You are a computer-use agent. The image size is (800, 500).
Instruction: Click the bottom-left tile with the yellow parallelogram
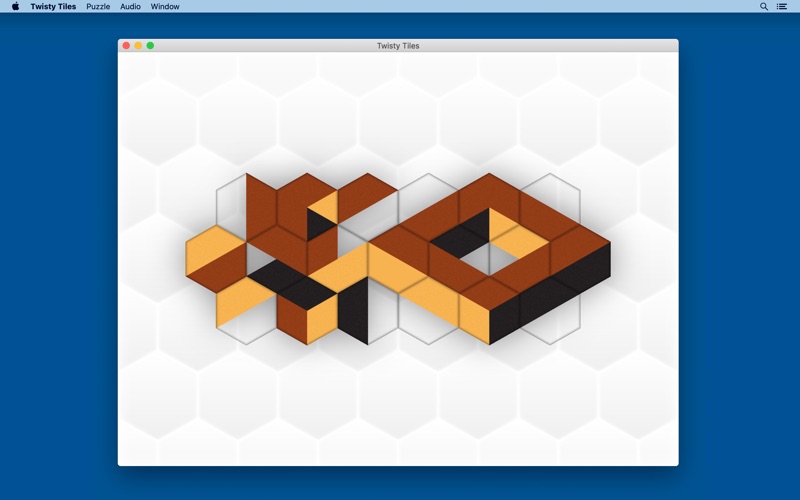coord(246,310)
